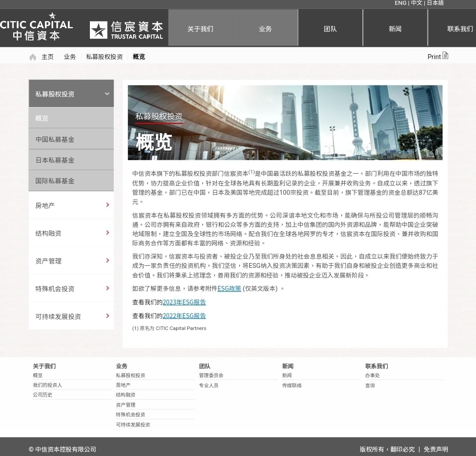Open the 2023年ESG报告 link
The height and width of the screenshot is (456, 476).
pos(184,302)
